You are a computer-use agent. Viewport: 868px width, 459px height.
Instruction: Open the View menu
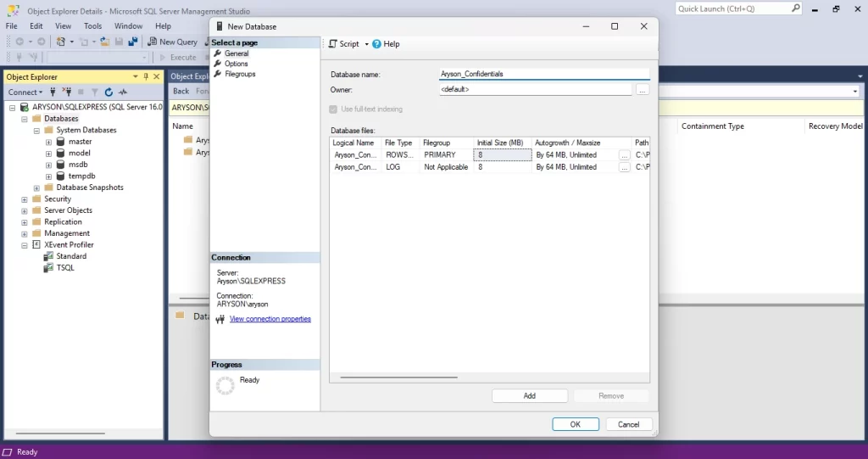pos(63,26)
